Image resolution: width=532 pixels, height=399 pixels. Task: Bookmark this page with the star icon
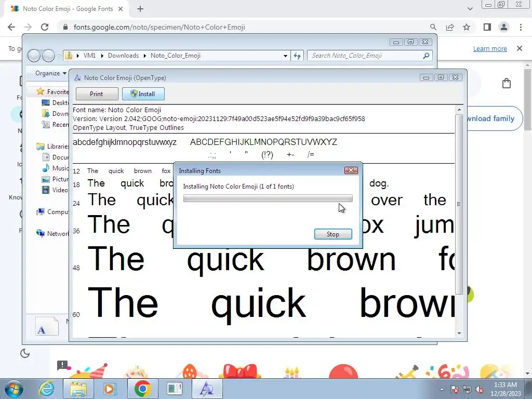467,27
